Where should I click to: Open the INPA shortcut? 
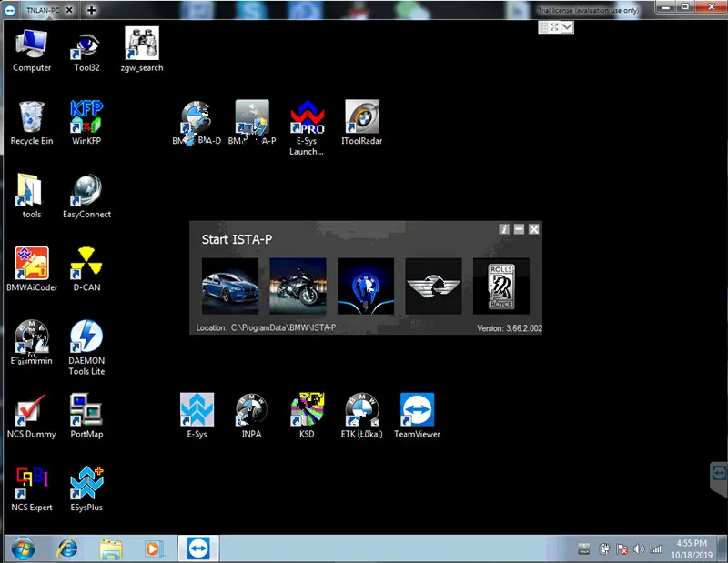[252, 417]
